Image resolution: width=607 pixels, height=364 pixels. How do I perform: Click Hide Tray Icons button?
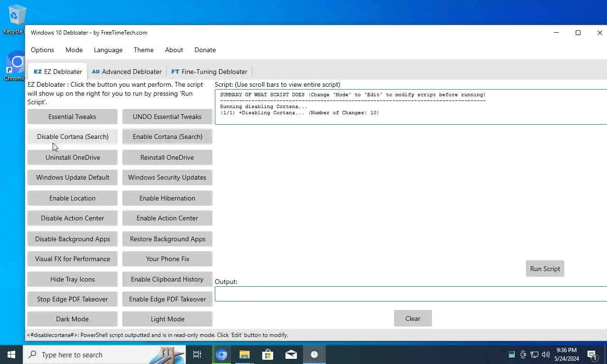coord(72,279)
